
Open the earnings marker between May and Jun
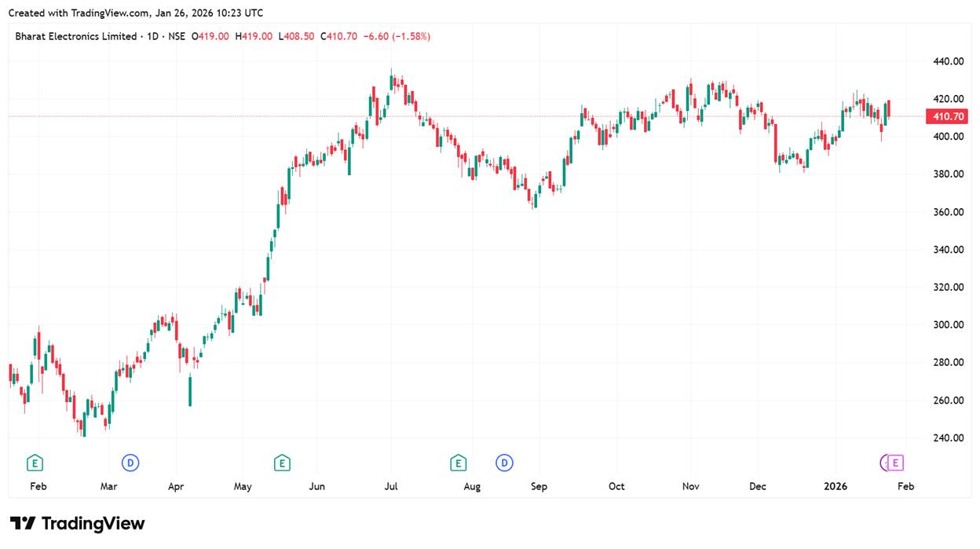point(282,463)
